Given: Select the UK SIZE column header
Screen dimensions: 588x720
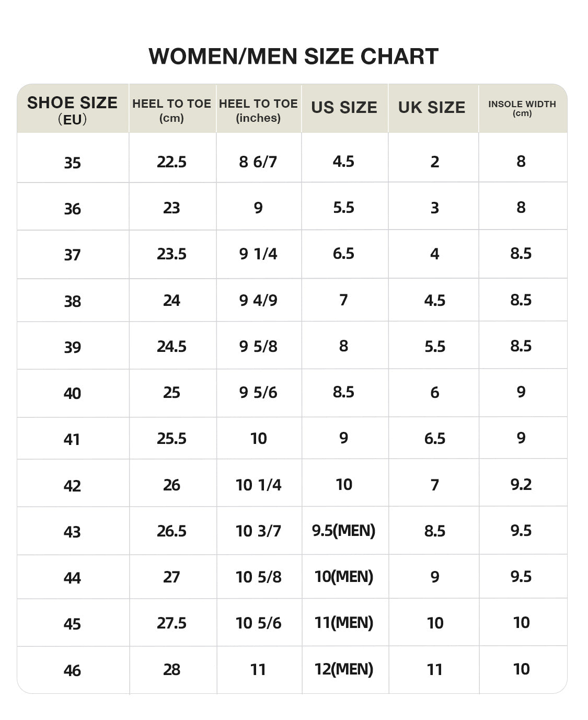Looking at the screenshot, I should click(433, 109).
